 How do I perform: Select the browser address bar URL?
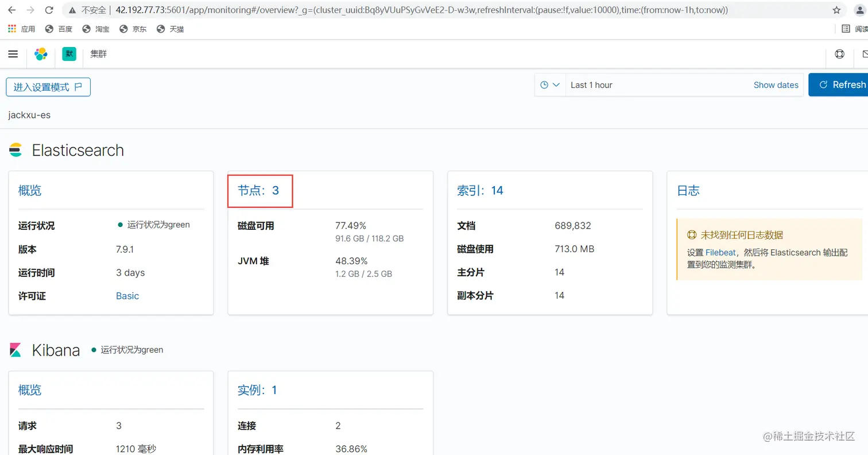[x=421, y=10]
